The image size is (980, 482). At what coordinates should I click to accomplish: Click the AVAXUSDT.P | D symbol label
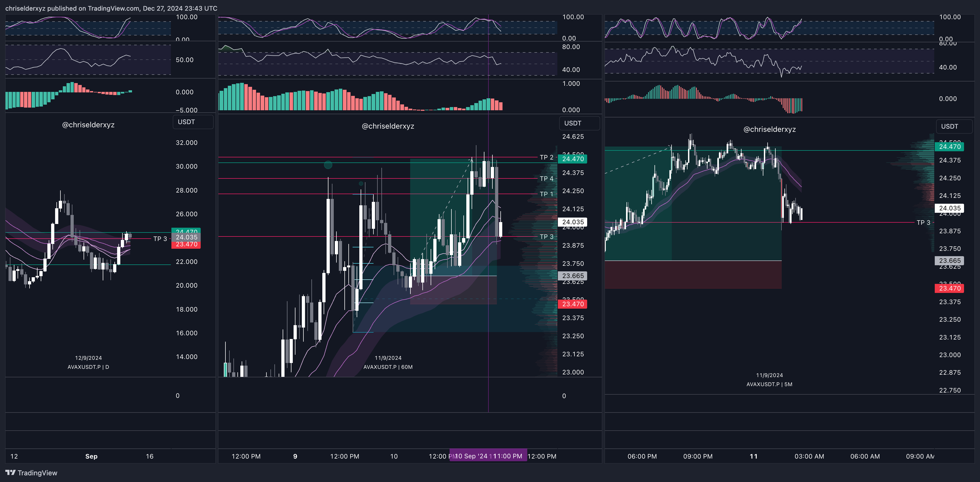point(88,367)
